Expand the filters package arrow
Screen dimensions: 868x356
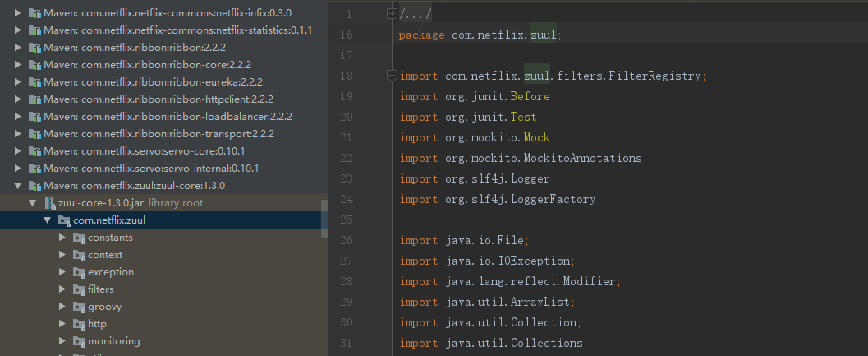(x=62, y=289)
